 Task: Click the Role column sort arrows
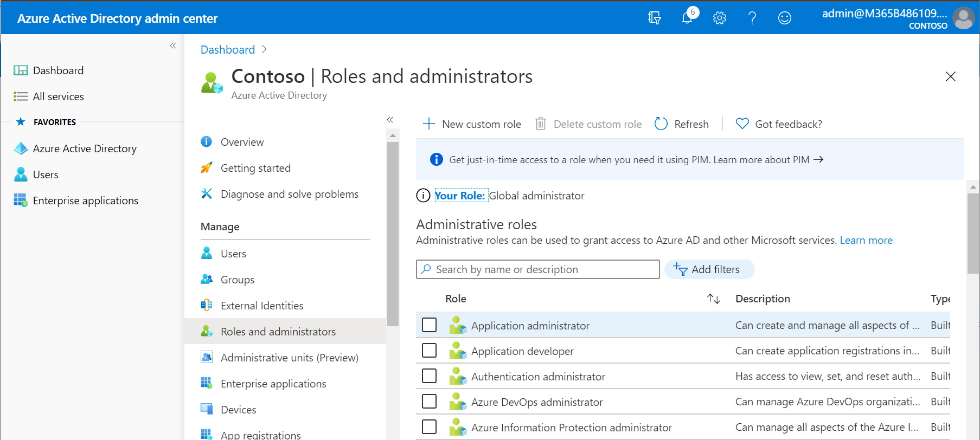[x=714, y=299]
